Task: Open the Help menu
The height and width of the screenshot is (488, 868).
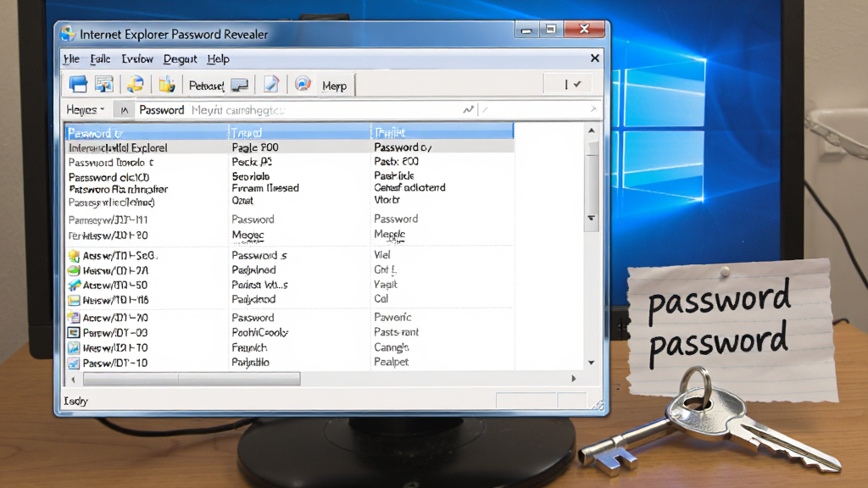Action: point(218,58)
